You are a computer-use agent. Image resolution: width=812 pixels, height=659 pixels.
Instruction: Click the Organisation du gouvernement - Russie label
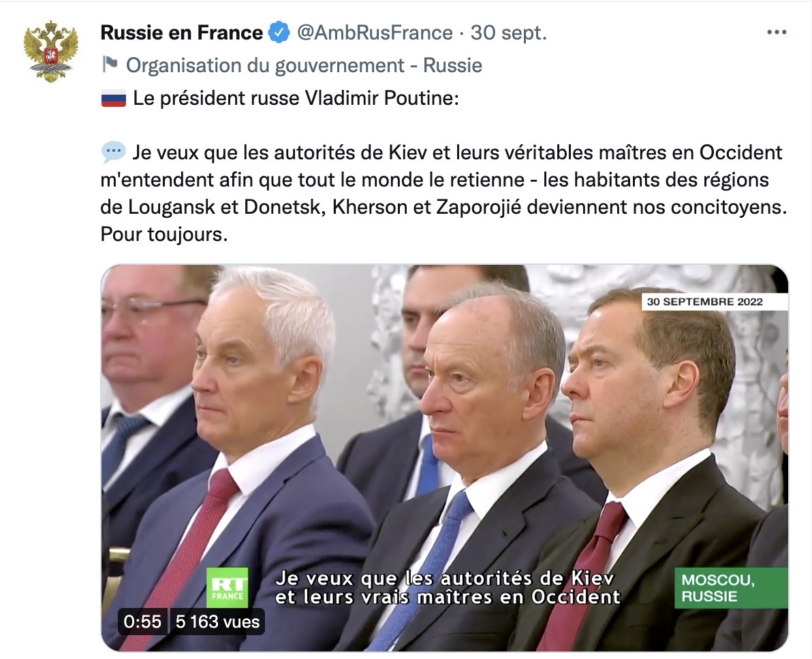[304, 65]
